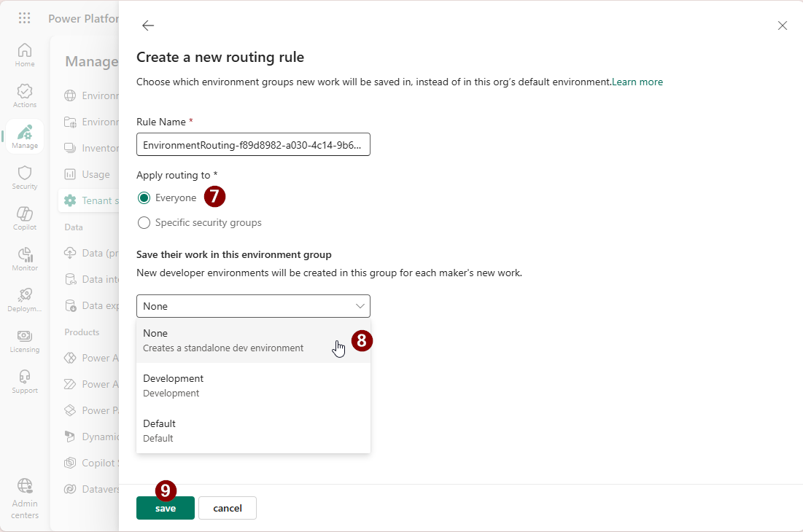This screenshot has width=803, height=532.
Task: Save the new routing rule
Action: click(x=165, y=508)
